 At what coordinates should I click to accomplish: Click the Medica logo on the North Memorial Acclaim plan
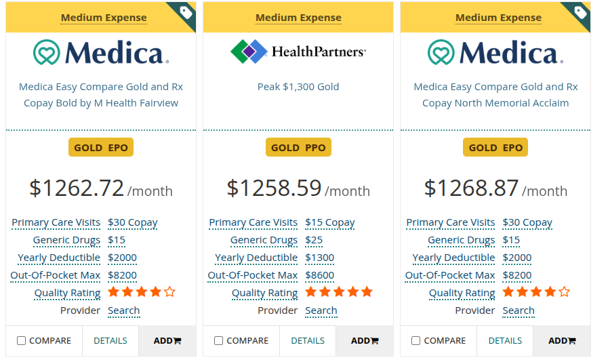tap(495, 52)
